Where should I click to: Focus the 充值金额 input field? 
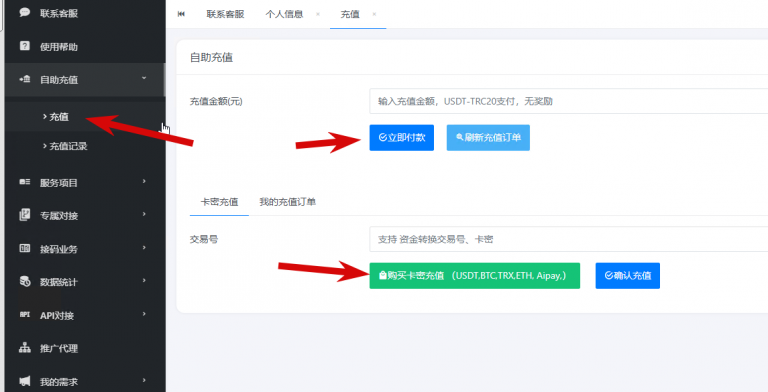pos(569,101)
